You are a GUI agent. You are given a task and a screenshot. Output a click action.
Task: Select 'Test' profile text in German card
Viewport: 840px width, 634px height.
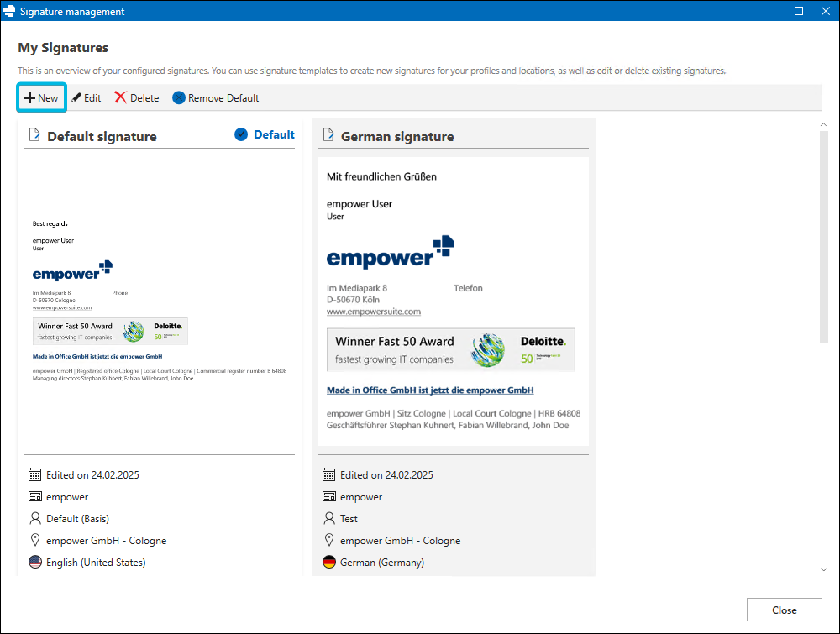pyautogui.click(x=349, y=519)
